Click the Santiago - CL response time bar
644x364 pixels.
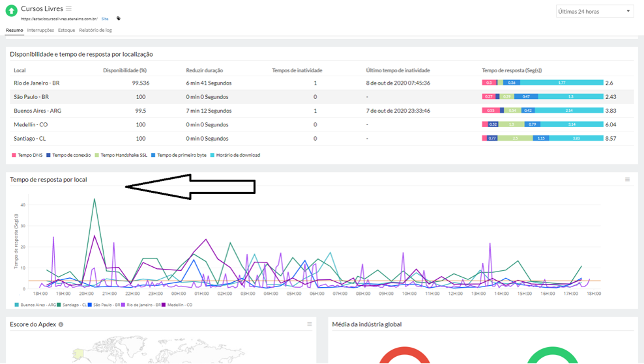pyautogui.click(x=542, y=138)
